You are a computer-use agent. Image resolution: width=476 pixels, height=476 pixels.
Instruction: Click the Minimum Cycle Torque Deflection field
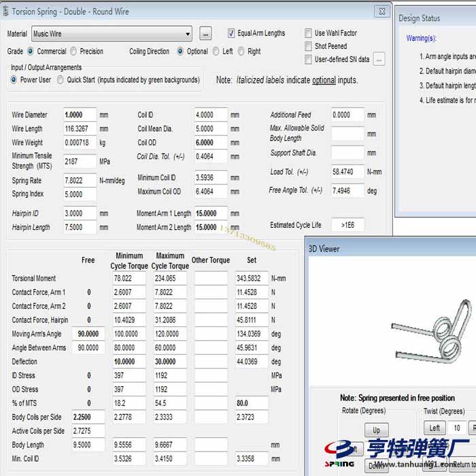pos(129,362)
